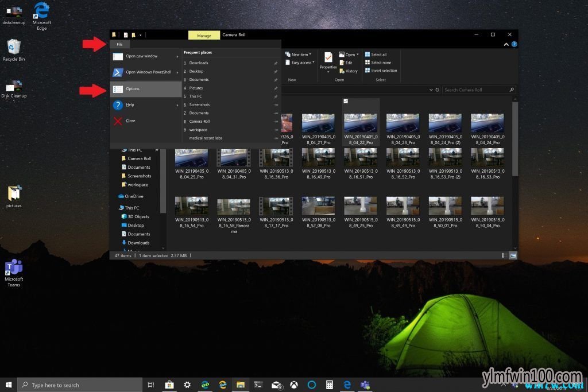Open the New item dropdown
The height and width of the screenshot is (392, 588).
point(299,55)
